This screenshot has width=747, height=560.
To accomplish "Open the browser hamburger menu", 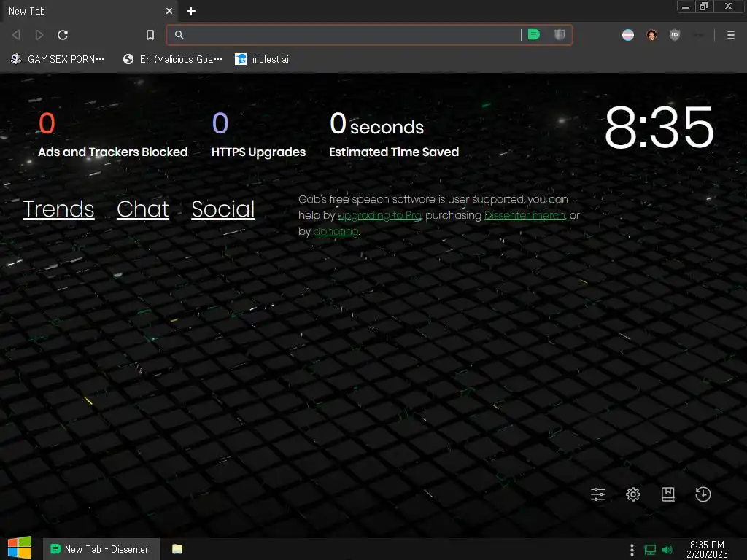I will coord(731,35).
